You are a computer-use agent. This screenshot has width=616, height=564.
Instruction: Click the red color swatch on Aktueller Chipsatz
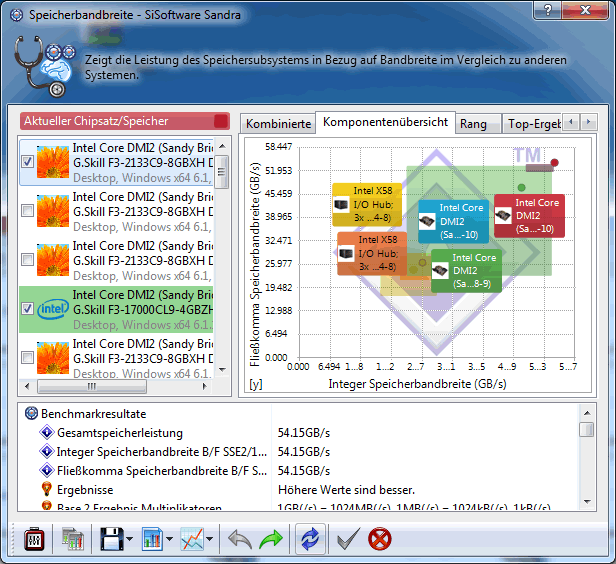(x=221, y=121)
